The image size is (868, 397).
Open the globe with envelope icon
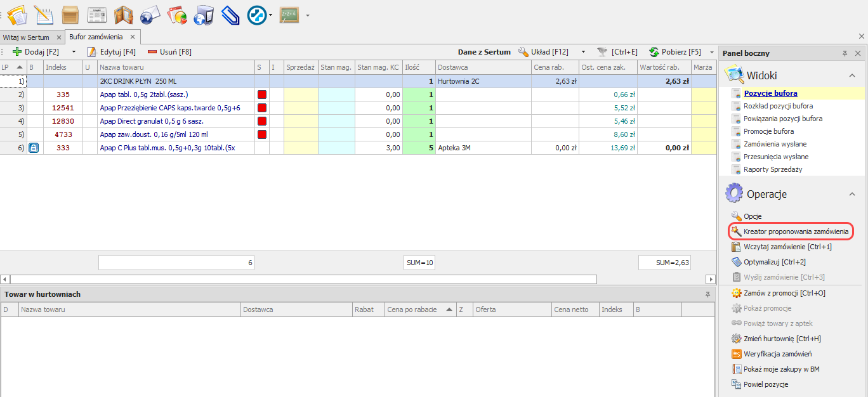coord(150,15)
